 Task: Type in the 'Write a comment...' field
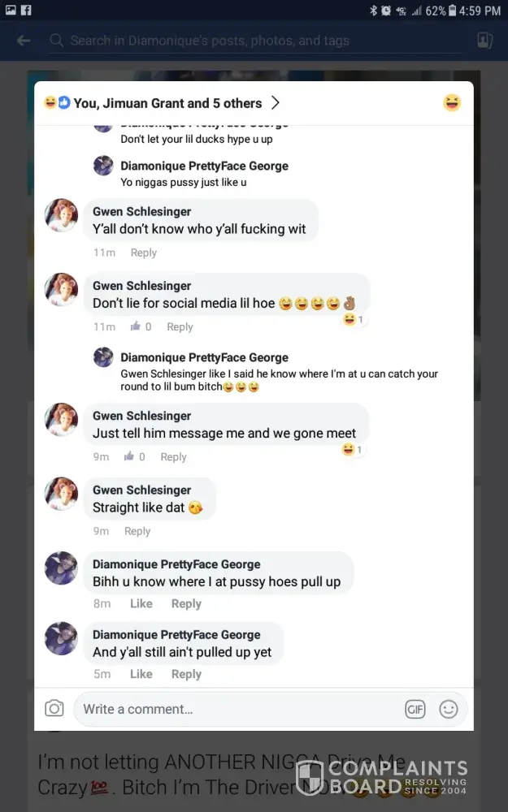click(x=236, y=709)
